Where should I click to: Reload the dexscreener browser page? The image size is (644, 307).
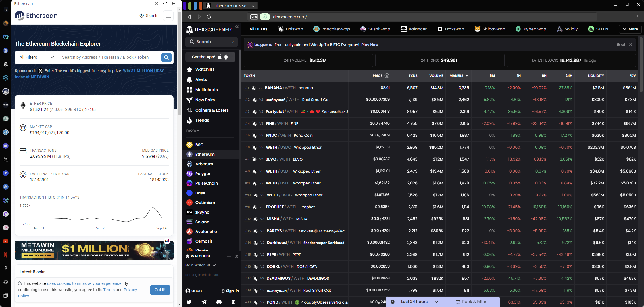209,17
